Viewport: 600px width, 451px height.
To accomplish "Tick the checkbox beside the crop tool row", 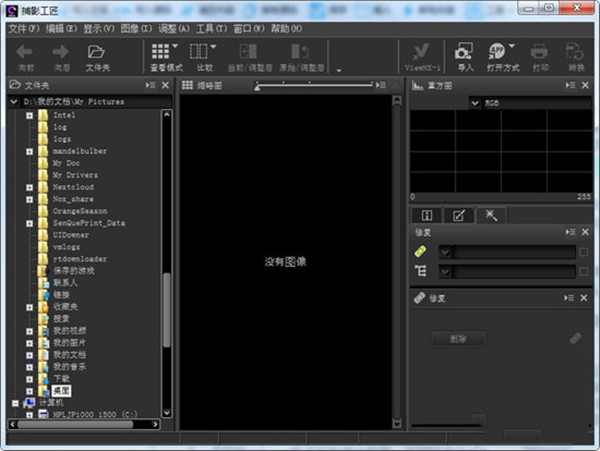I will tap(584, 271).
